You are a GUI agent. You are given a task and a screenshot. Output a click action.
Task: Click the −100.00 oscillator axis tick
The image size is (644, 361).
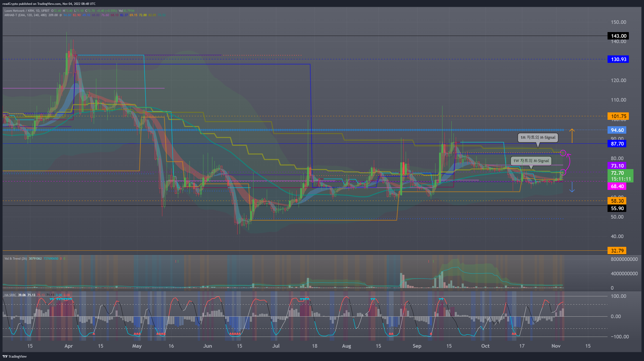[x=619, y=337]
